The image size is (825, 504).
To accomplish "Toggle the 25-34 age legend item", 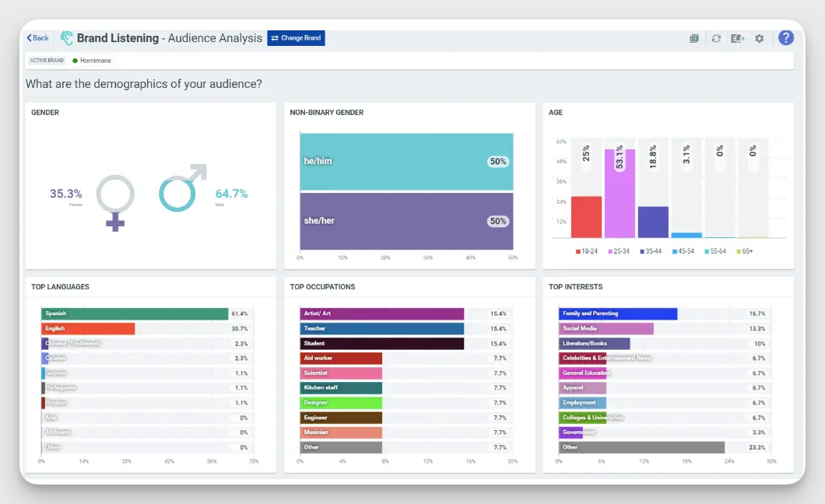I will tap(620, 251).
